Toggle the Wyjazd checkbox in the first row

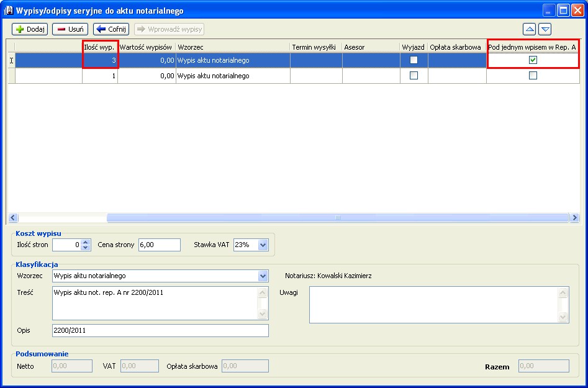(414, 60)
